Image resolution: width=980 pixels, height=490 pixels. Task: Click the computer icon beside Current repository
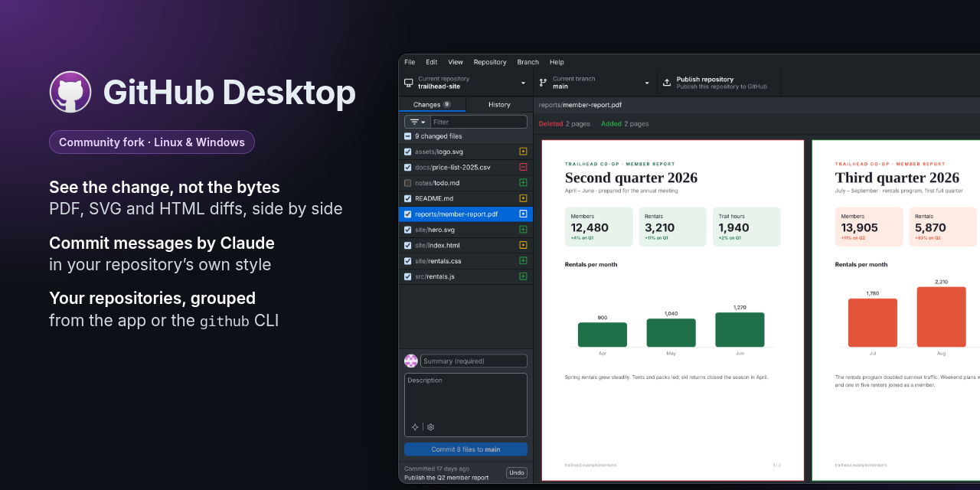tap(409, 83)
